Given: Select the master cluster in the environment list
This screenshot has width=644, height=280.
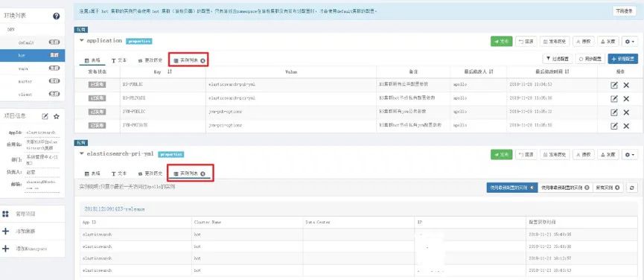Looking at the screenshot, I should coord(33,81).
